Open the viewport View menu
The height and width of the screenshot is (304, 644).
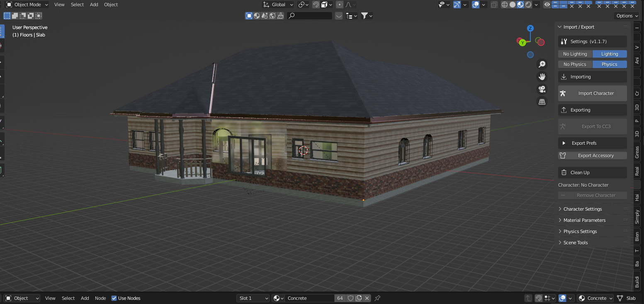tap(59, 5)
